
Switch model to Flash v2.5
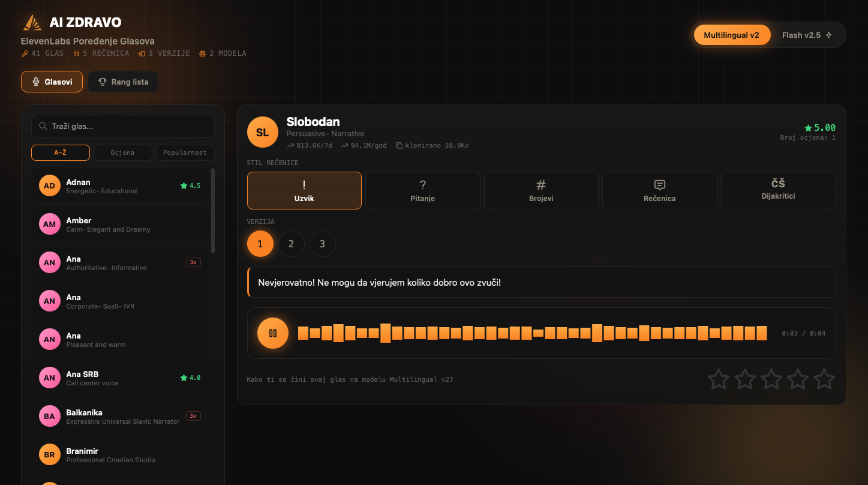tap(807, 35)
